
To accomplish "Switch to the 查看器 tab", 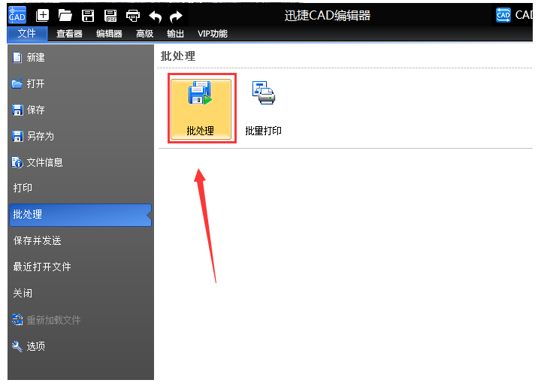I will pos(69,34).
